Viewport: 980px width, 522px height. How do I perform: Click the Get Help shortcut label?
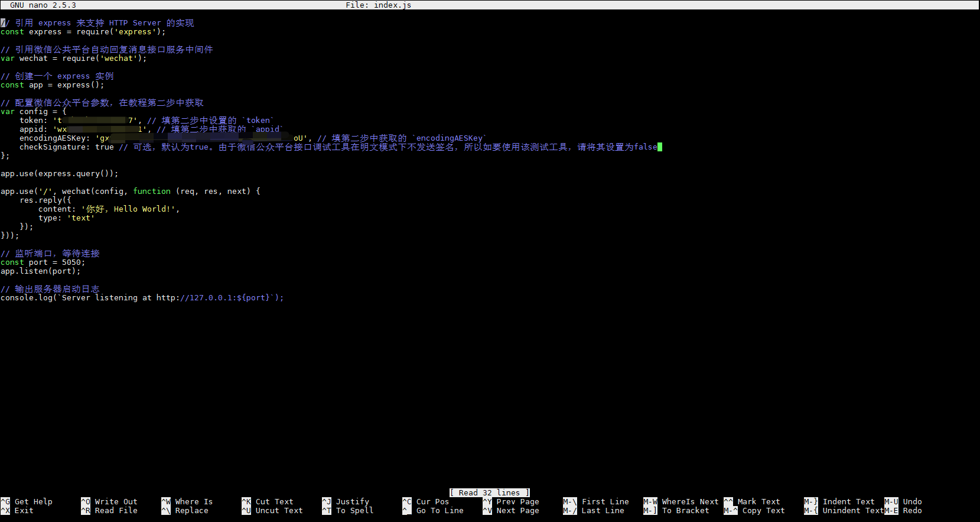pos(33,501)
